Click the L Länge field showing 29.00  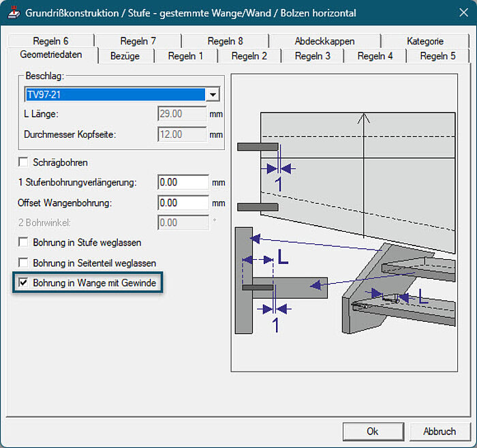point(182,114)
